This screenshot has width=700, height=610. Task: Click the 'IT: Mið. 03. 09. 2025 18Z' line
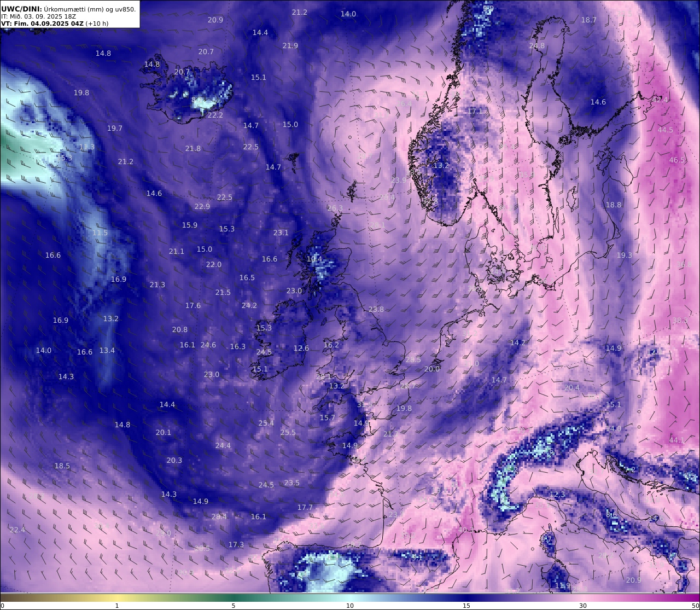point(38,16)
